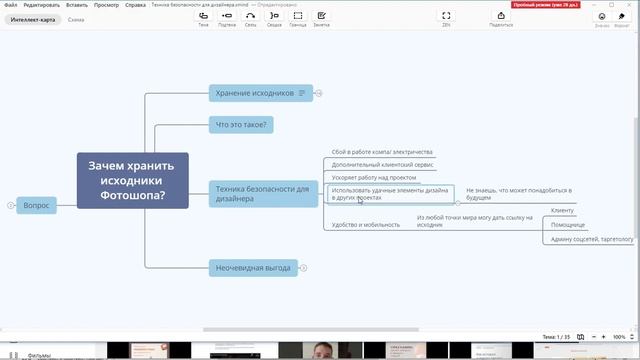Zoom in with the plus button
The width and height of the screenshot is (640, 360).
[604, 337]
